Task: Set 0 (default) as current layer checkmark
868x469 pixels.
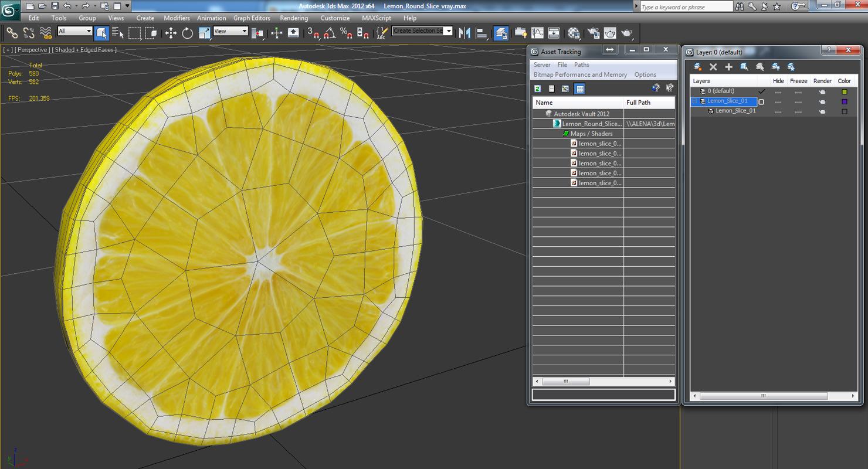Action: click(x=762, y=91)
